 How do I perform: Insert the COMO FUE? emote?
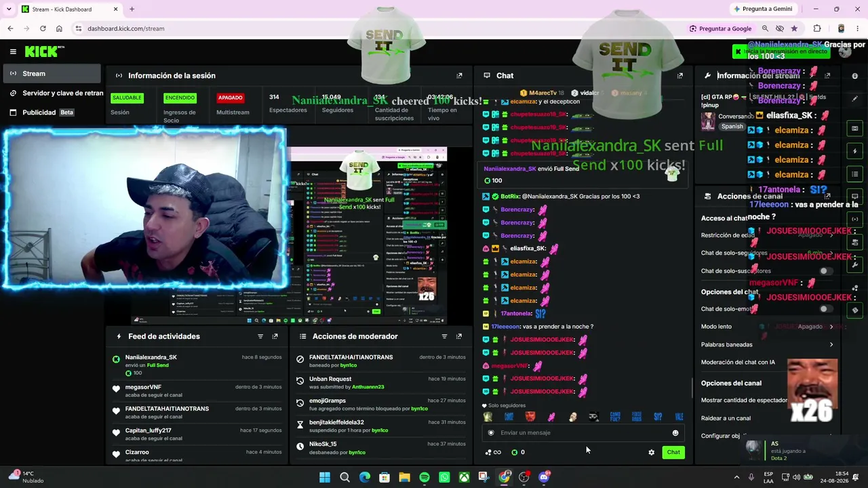(615, 417)
